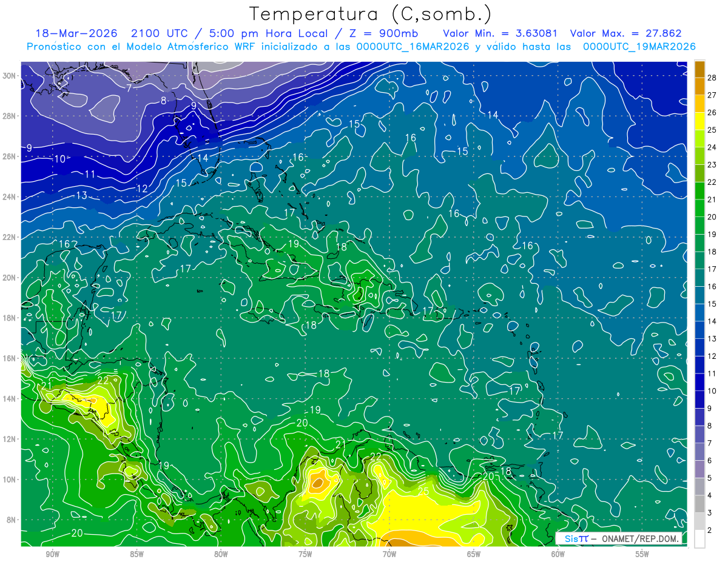Click the 65W longitude axis label

pos(474,554)
